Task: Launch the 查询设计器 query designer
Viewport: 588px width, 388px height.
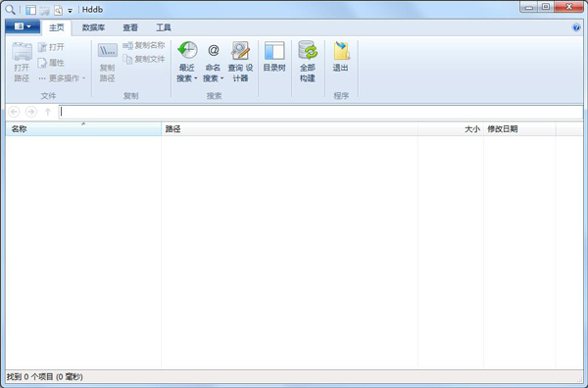Action: click(240, 62)
